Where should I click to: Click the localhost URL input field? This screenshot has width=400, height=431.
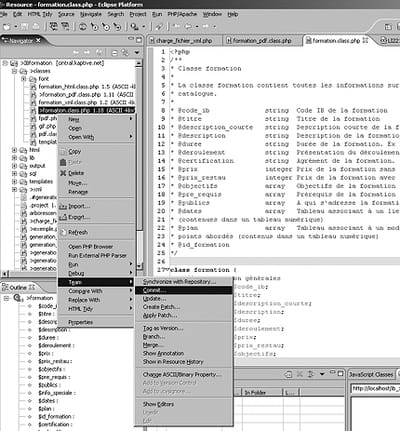[x=375, y=389]
